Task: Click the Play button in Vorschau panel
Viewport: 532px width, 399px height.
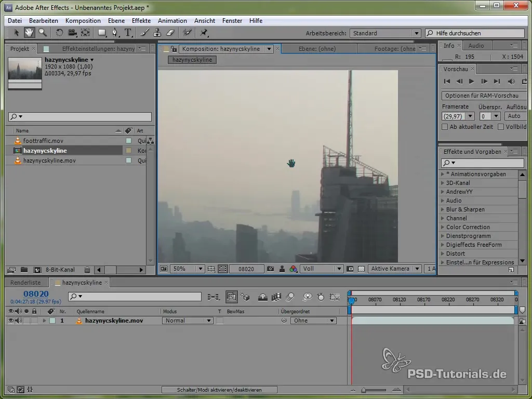Action: [x=472, y=82]
